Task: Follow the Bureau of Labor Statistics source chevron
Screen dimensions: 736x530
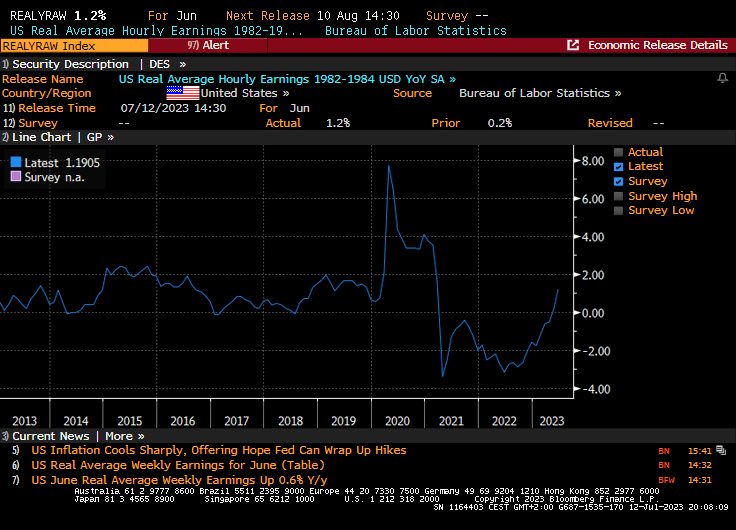Action: point(618,93)
